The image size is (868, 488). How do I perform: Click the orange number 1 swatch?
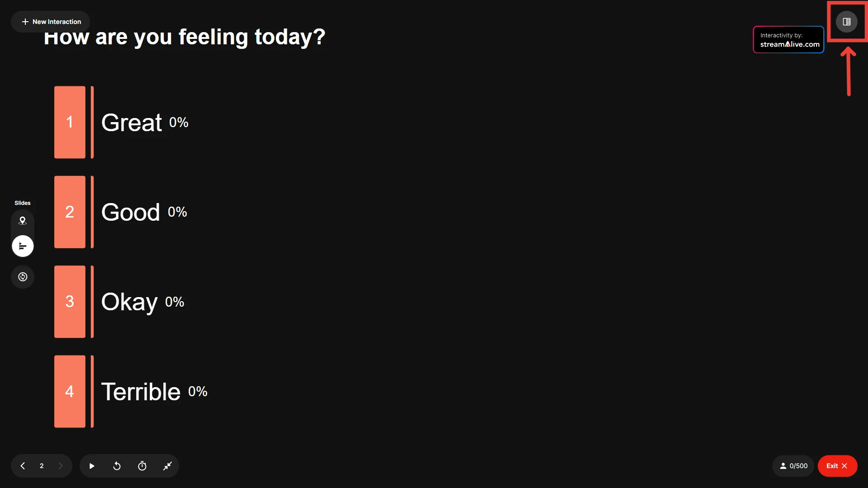point(70,122)
